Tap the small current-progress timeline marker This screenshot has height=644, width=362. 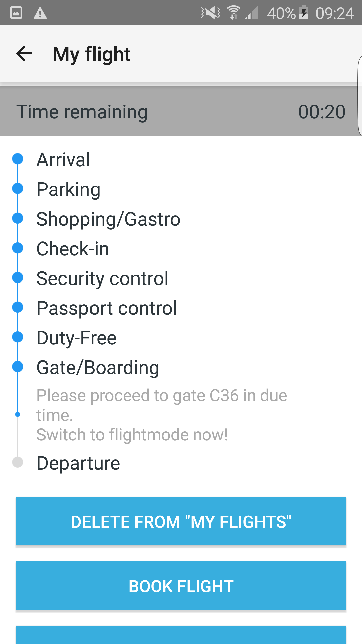click(18, 414)
